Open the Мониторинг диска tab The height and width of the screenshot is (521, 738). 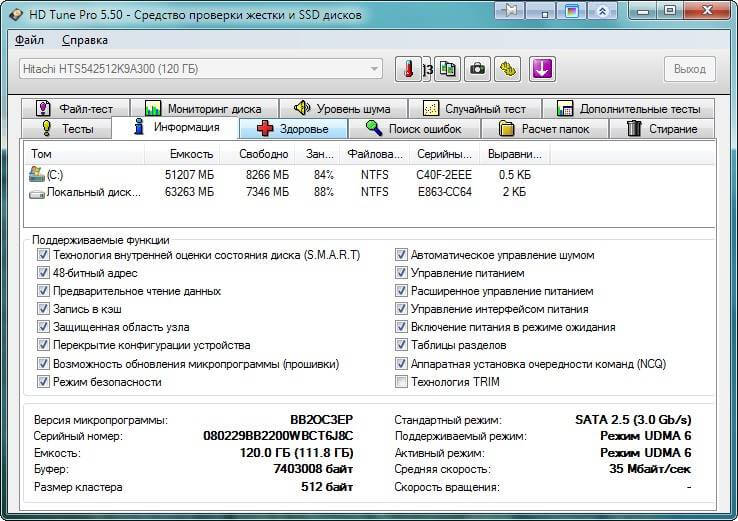pos(203,108)
